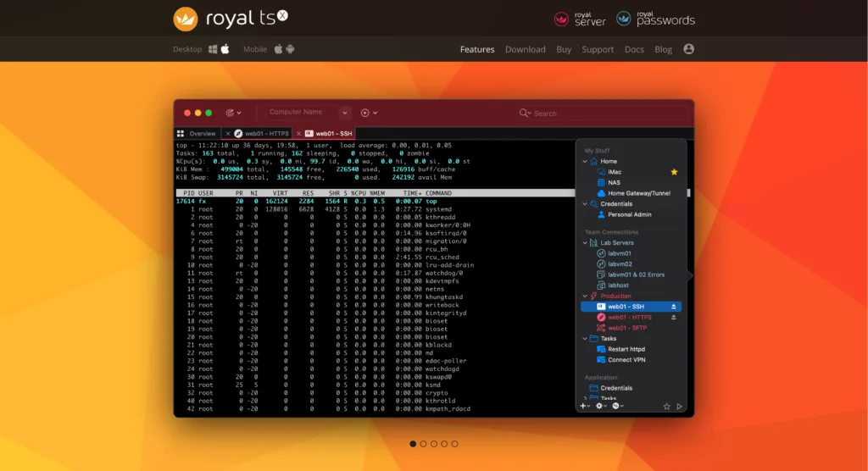Open the Features menu item
This screenshot has height=471, width=868.
[x=477, y=49]
